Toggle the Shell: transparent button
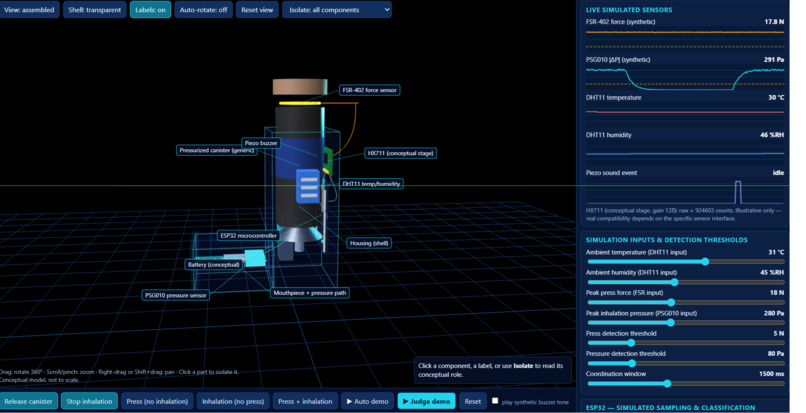This screenshot has height=413, width=806. [x=95, y=10]
